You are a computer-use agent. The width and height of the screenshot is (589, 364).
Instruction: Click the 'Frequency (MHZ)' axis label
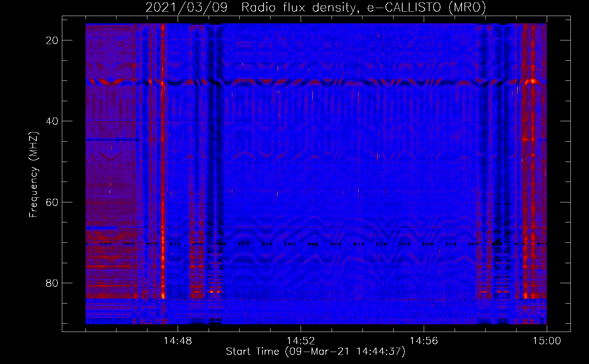pos(33,175)
